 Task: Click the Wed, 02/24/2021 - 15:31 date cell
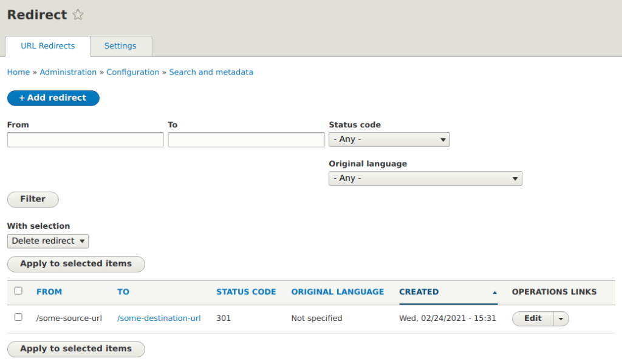pos(448,318)
